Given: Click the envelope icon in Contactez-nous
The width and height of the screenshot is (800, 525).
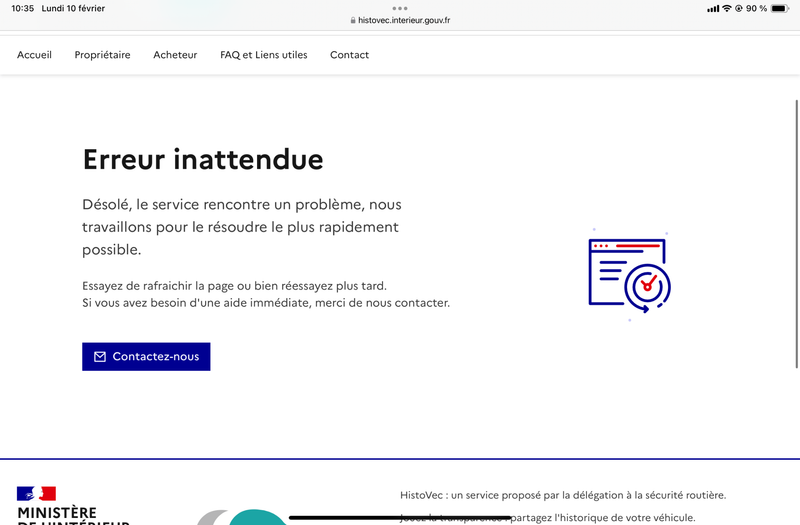Looking at the screenshot, I should [x=100, y=357].
